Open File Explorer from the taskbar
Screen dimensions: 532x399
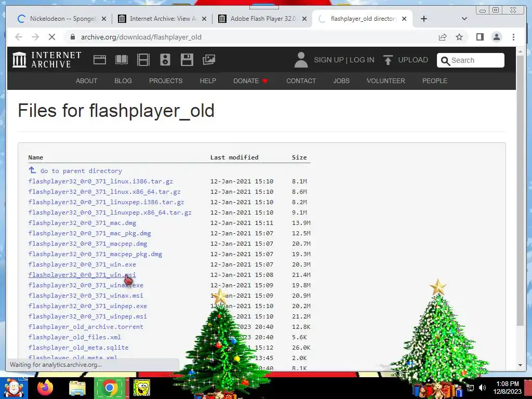77,388
